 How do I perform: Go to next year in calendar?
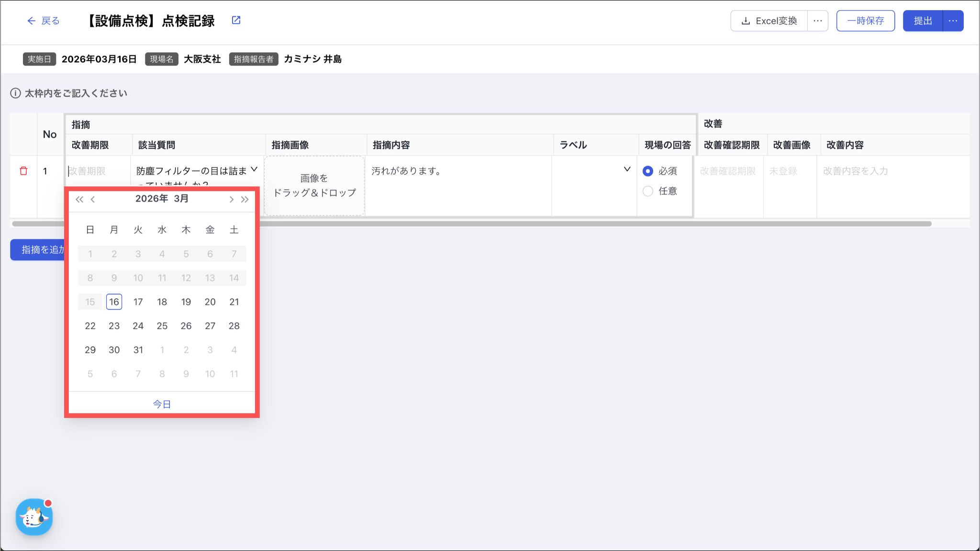[x=245, y=199]
